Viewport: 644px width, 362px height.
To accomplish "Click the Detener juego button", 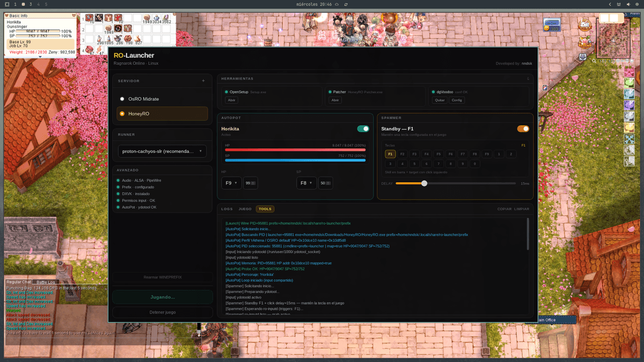I will coord(163,312).
